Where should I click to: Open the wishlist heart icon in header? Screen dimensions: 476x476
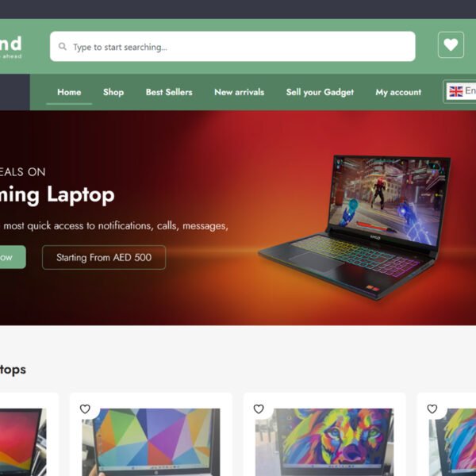451,45
